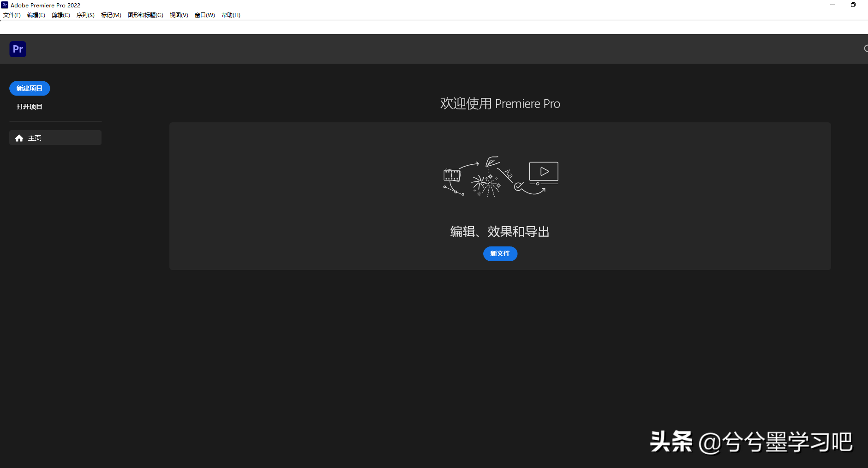Screen dimensions: 868x468
Task: Click the 欢迎使用 Premiere Pro heading
Action: [x=500, y=103]
